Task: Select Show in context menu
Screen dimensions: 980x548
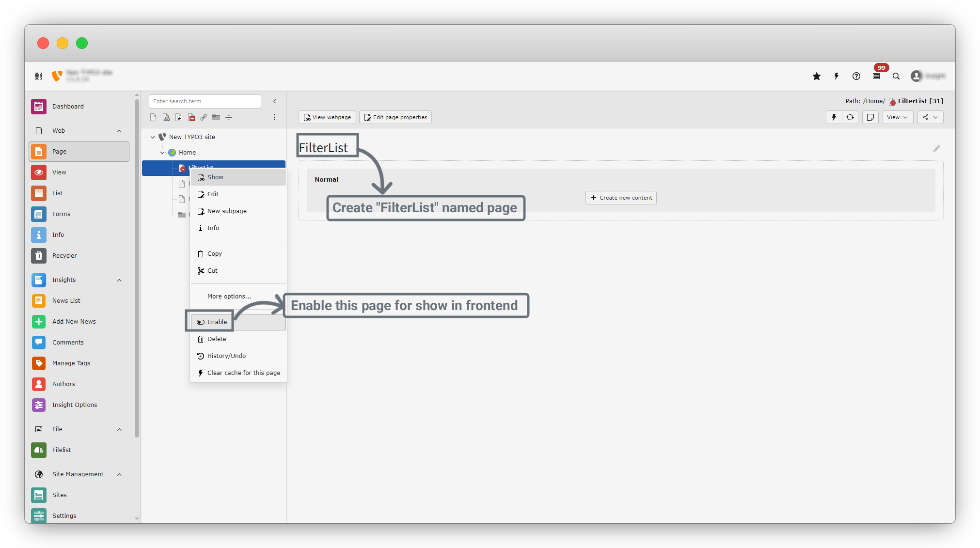Action: pos(215,177)
